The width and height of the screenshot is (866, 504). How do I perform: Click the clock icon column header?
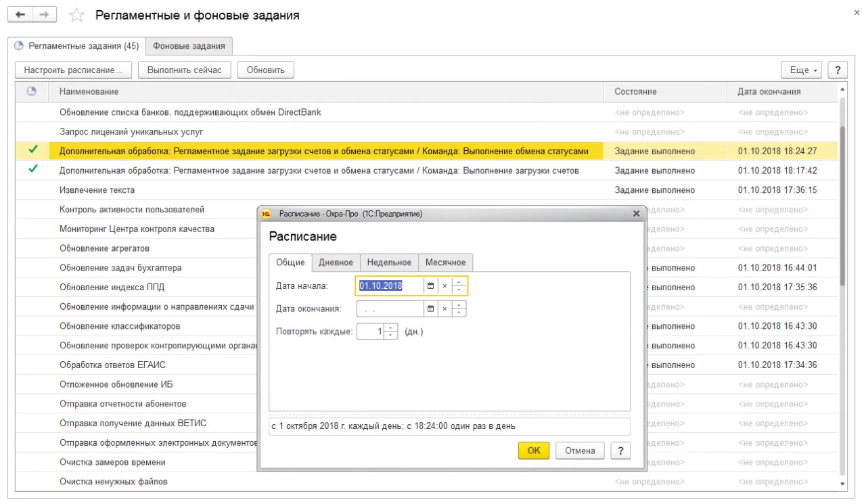point(31,91)
